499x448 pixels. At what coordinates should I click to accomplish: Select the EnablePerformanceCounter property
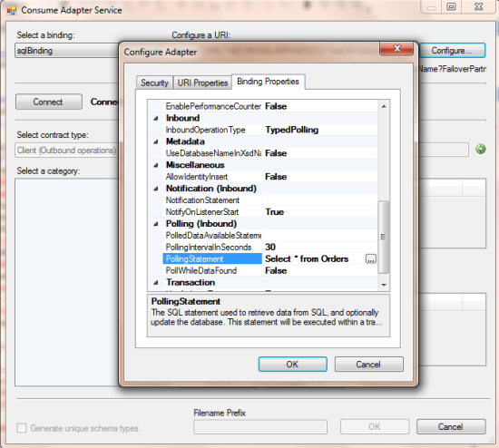pyautogui.click(x=212, y=106)
